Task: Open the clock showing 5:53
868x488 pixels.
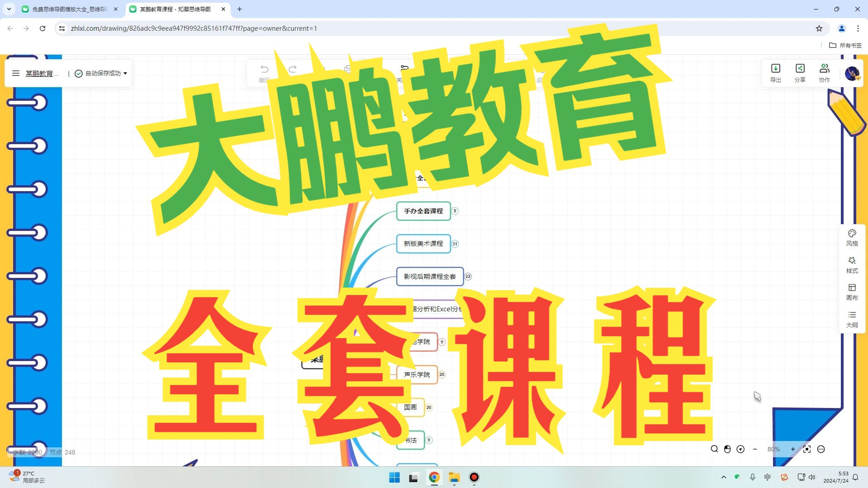Action: pos(836,477)
